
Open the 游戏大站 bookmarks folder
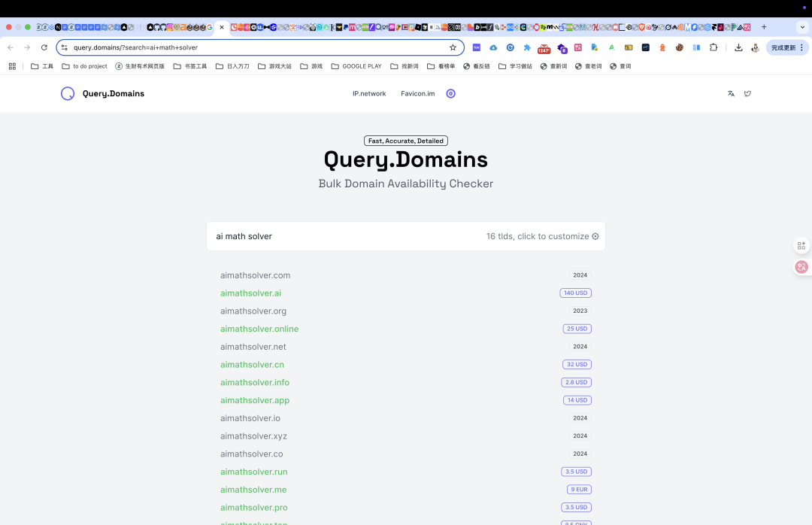click(x=274, y=66)
